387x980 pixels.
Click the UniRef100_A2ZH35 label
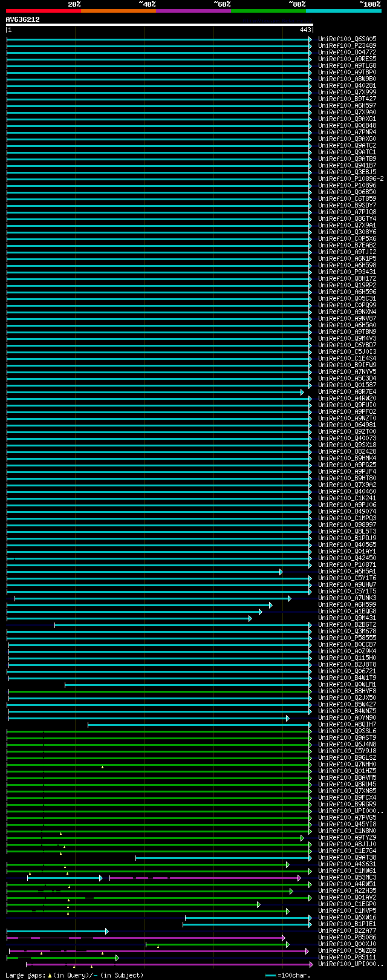[x=347, y=891]
